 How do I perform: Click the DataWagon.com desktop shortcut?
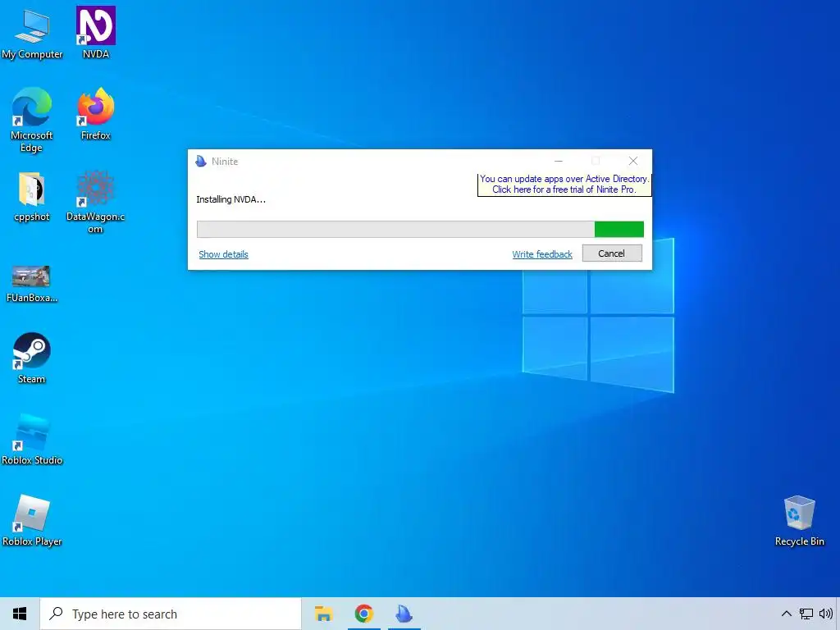tap(95, 203)
